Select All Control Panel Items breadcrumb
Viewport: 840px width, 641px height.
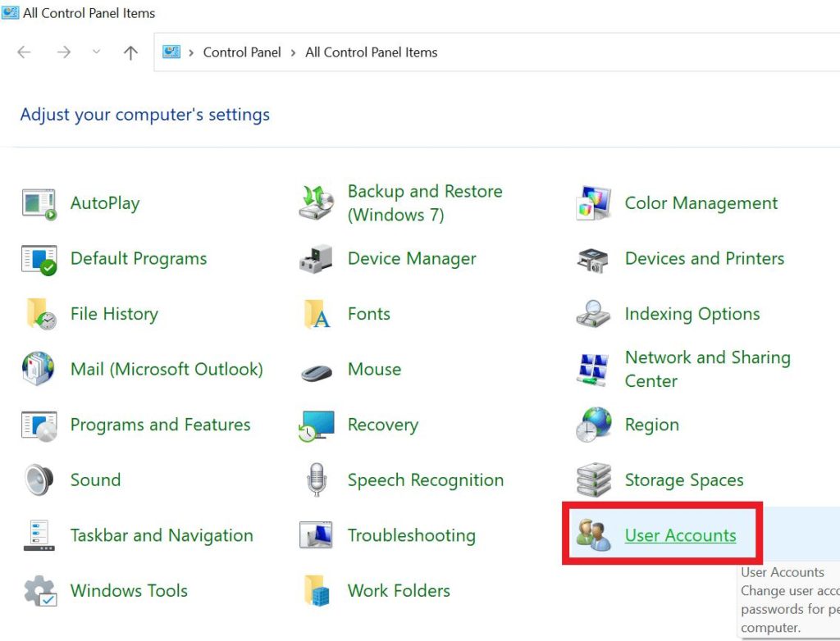[371, 52]
